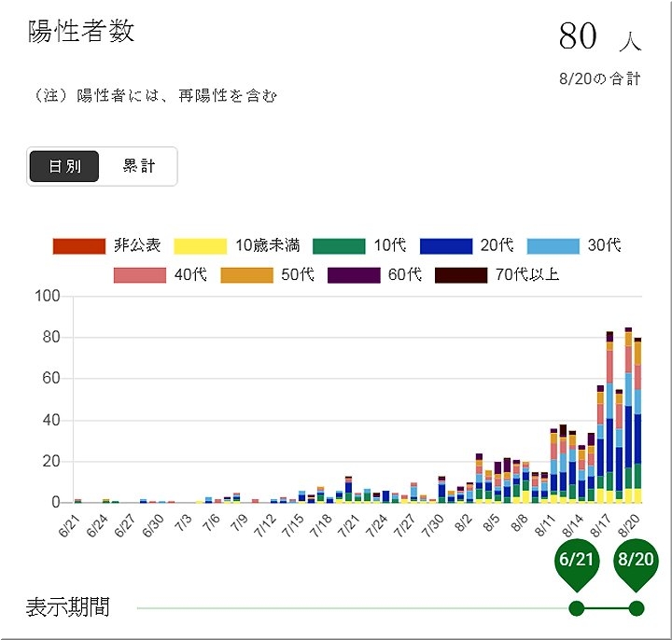Toggle the 10代 green legend swatch
This screenshot has width=672, height=640.
(339, 246)
